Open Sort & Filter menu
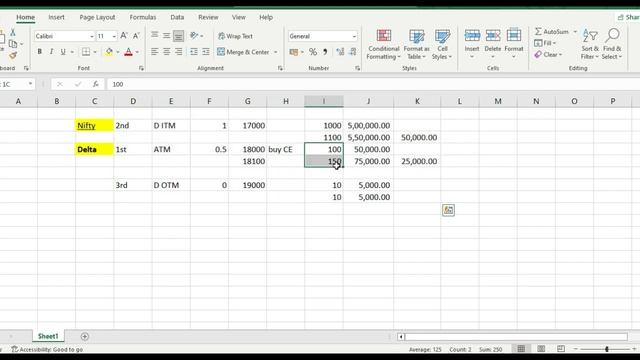 point(590,44)
